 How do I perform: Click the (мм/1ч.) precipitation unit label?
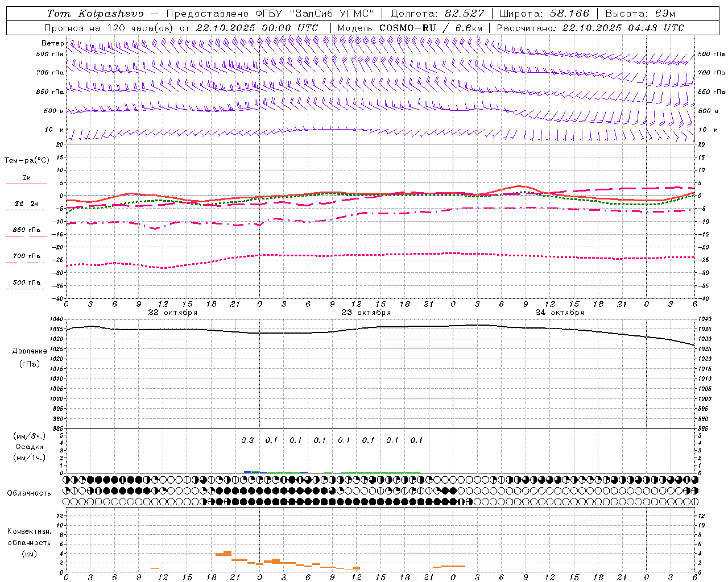(30, 458)
